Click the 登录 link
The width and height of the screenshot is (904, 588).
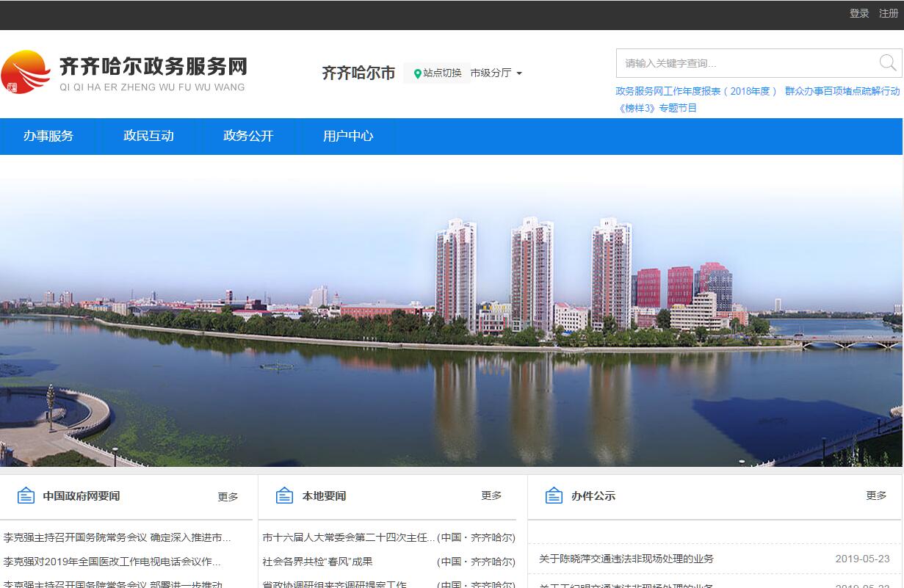859,13
